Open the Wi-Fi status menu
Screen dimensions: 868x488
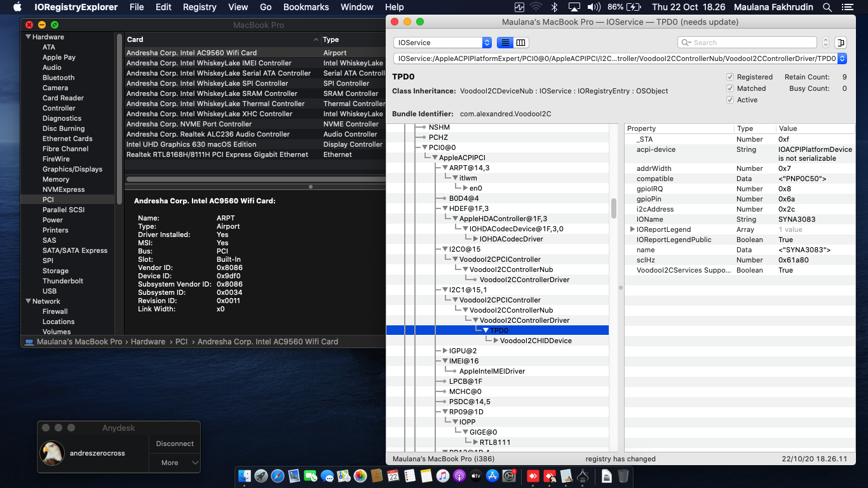point(536,7)
